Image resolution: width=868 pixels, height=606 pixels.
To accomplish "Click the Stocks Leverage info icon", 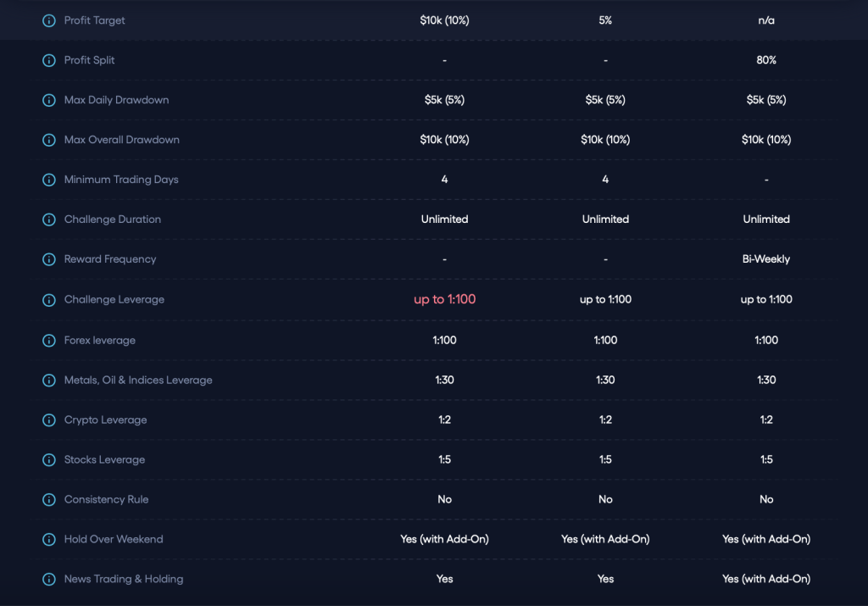I will point(49,460).
